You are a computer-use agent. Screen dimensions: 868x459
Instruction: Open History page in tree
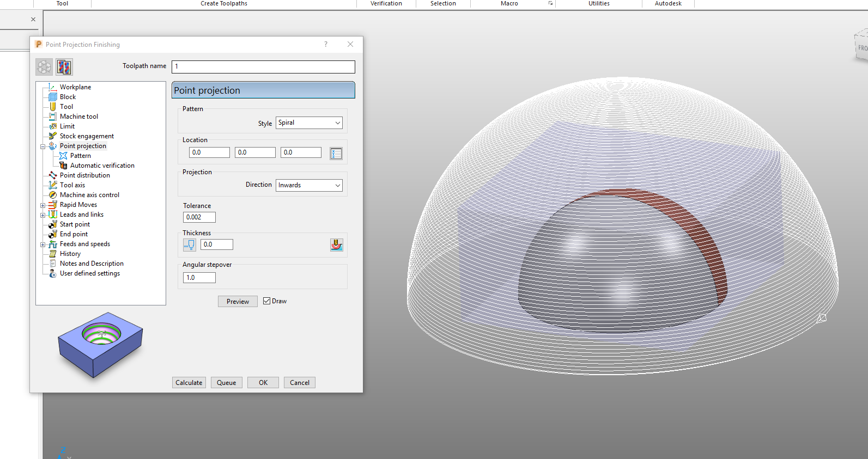pos(70,254)
